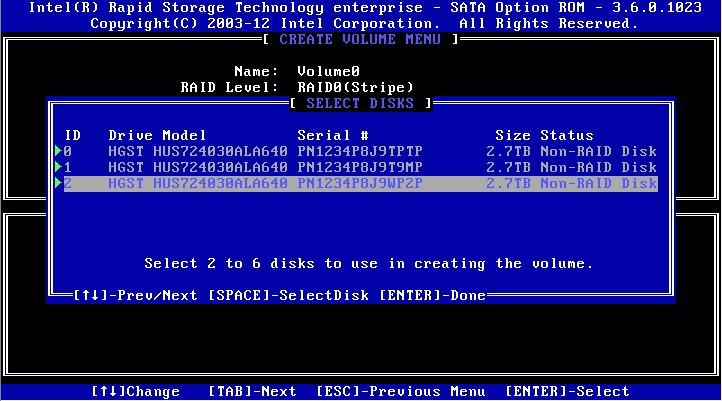722x401 pixels.
Task: Click the SELECT DISKS dialog title
Action: tap(360, 103)
